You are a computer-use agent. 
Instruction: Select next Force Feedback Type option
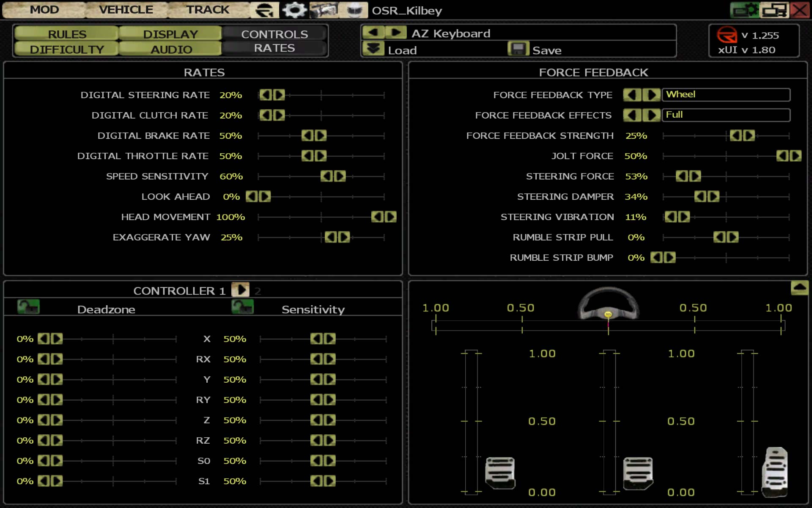pos(651,94)
